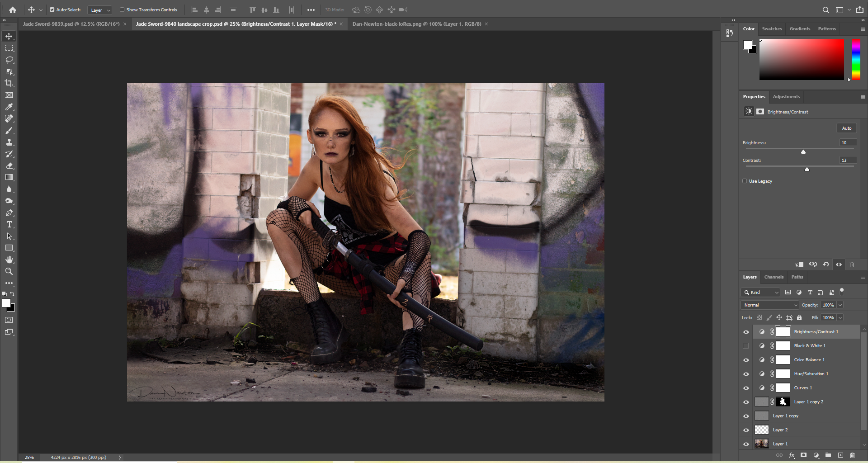This screenshot has width=868, height=463.
Task: Select the Rectangular Marquee tool
Action: click(x=9, y=48)
